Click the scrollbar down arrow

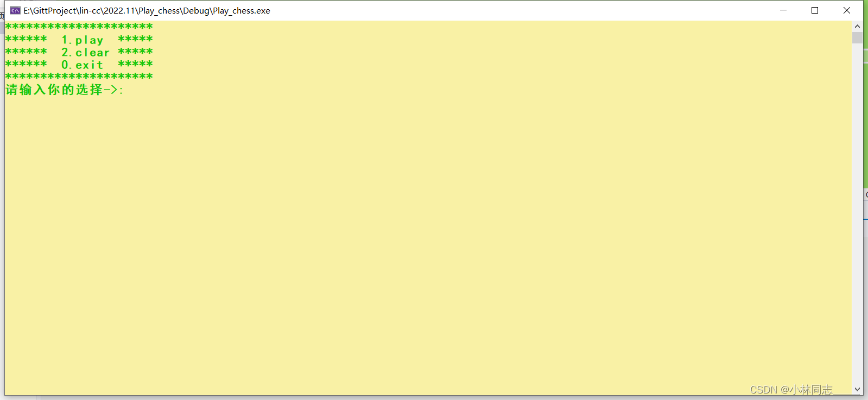[x=857, y=389]
